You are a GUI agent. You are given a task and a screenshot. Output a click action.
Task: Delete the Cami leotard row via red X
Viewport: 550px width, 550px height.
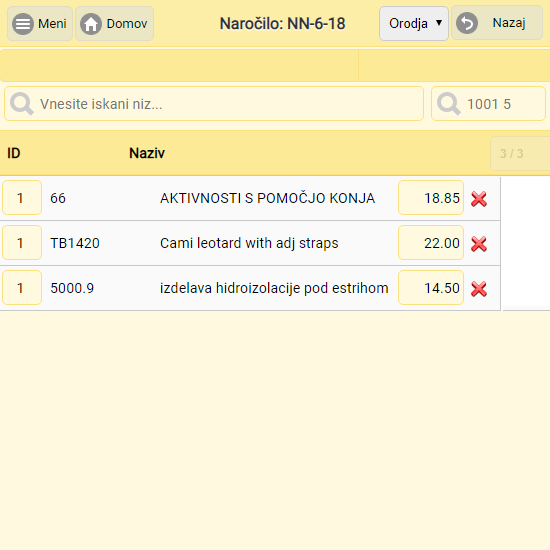click(479, 244)
